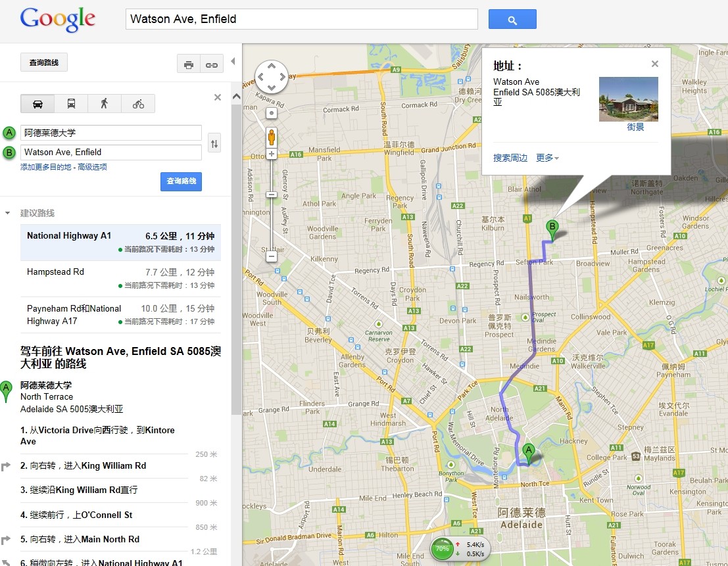Swap start and destination arrows
728x566 pixels.
tap(214, 143)
